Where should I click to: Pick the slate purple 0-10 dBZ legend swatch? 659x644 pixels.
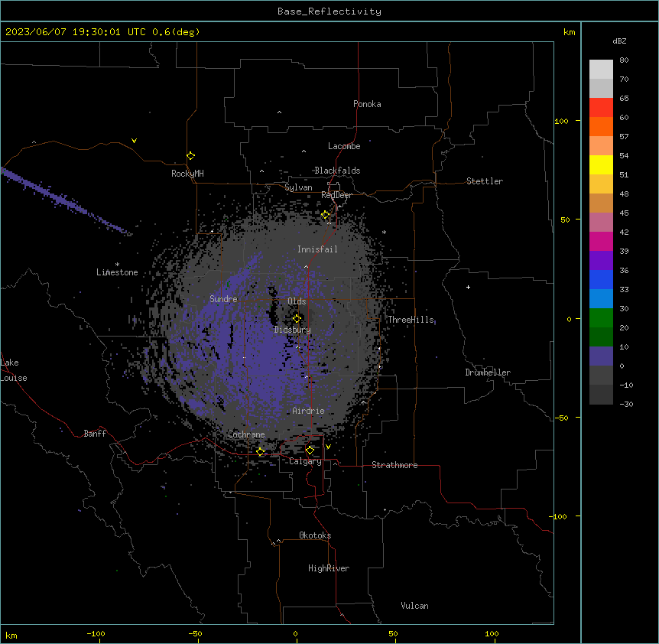[601, 356]
